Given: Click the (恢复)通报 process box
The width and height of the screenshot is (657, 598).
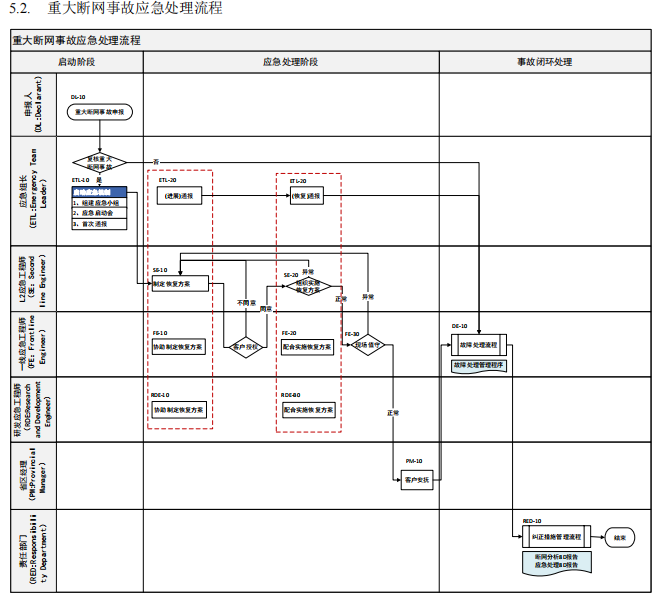Looking at the screenshot, I should pyautogui.click(x=307, y=196).
